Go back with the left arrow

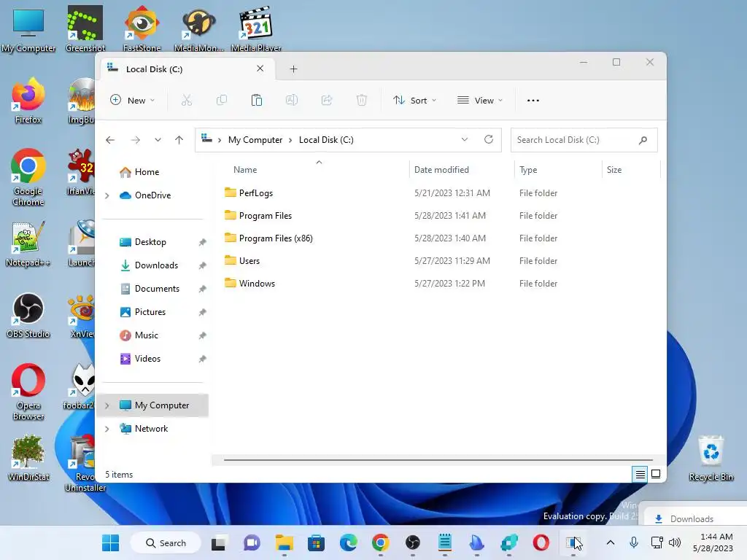pyautogui.click(x=110, y=140)
